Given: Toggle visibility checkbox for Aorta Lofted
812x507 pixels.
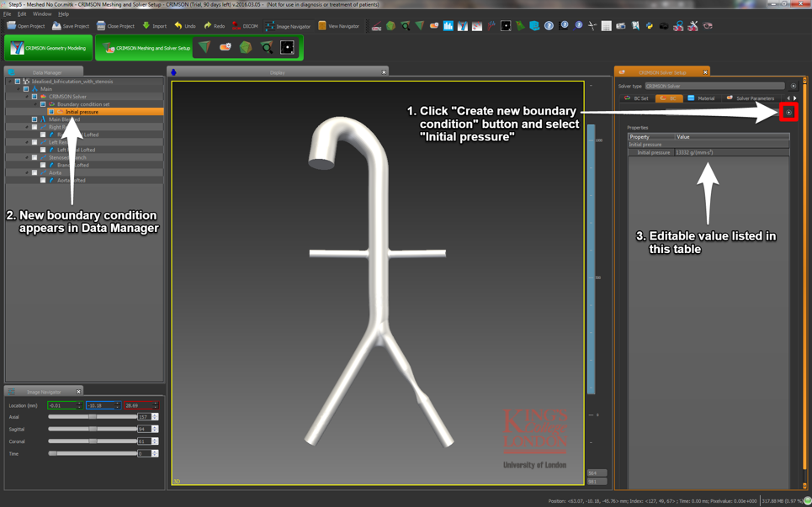Looking at the screenshot, I should coord(43,180).
